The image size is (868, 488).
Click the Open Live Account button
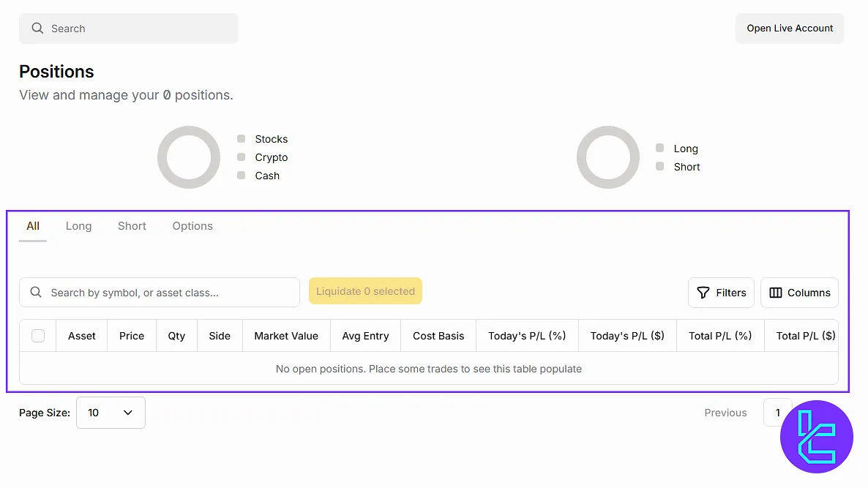790,29
